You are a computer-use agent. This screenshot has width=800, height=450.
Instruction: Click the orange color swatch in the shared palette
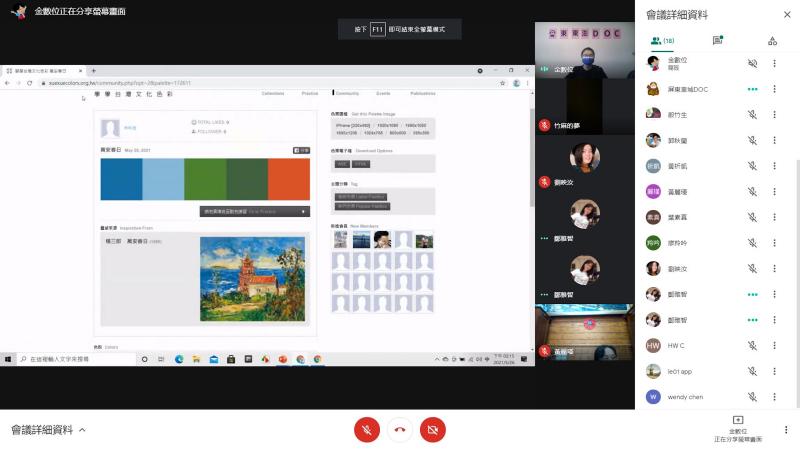pos(289,179)
